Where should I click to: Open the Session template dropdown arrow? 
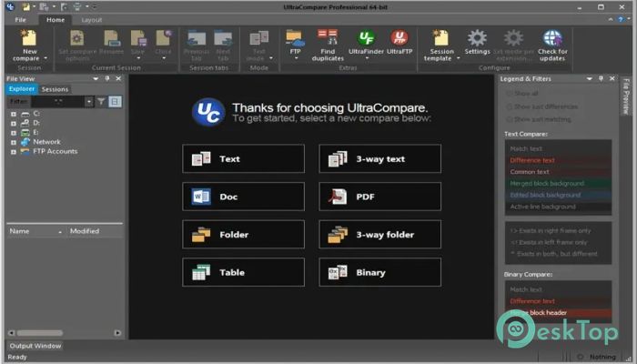[x=459, y=58]
